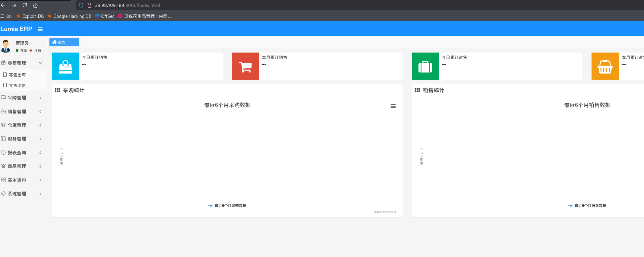Click the 基本资料 grid squares icon
The width and height of the screenshot is (644, 257).
click(3, 180)
